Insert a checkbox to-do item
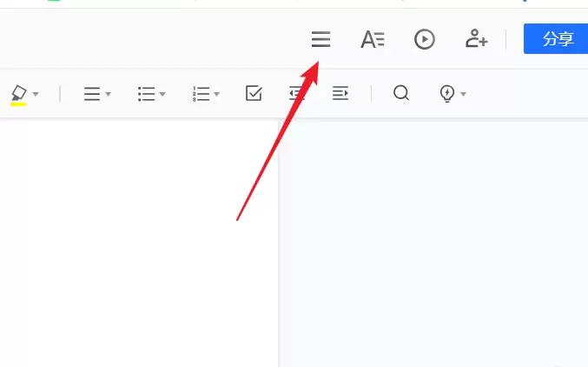 tap(254, 93)
